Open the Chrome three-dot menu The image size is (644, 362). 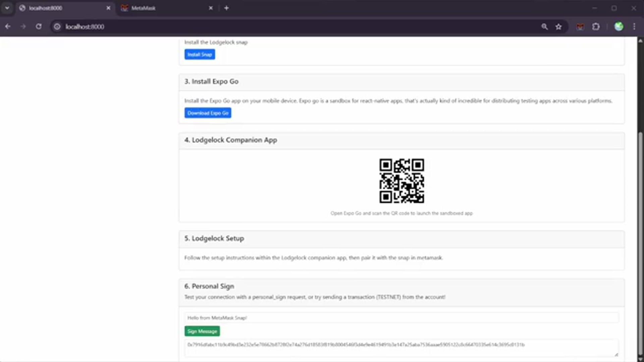coord(634,26)
